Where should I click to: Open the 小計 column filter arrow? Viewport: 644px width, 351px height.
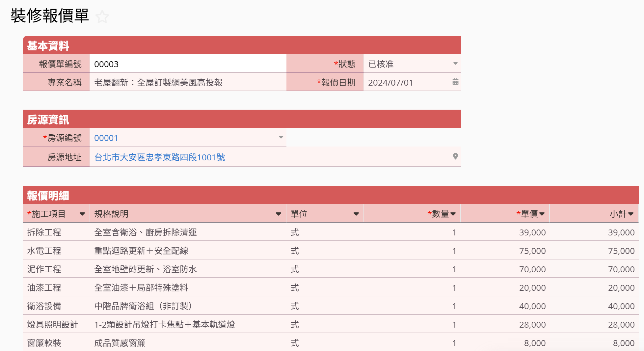coord(631,214)
